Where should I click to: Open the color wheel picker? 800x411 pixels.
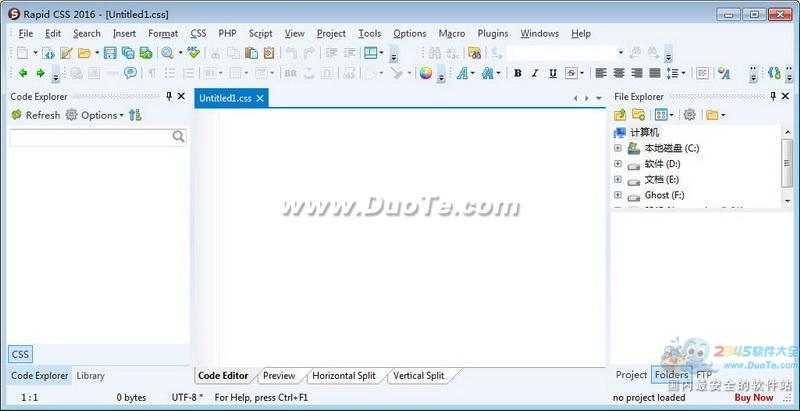[x=426, y=73]
